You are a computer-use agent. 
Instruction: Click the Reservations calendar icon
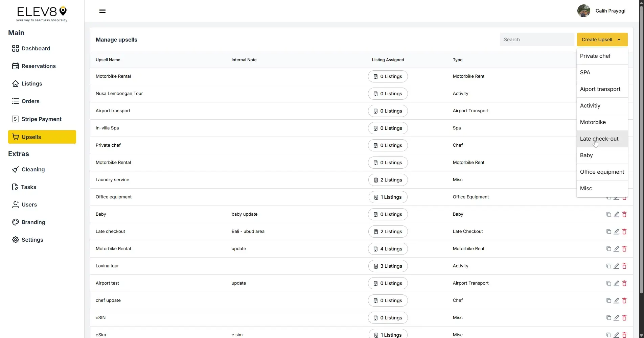(15, 66)
